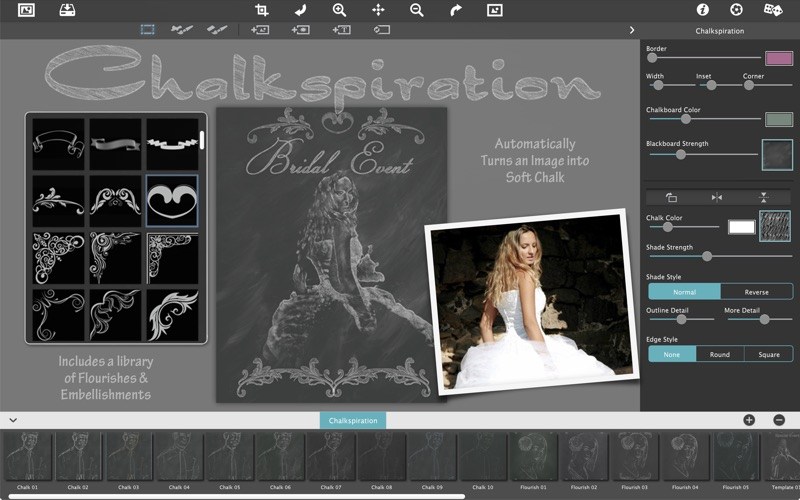Open the Info icon in toolbar
The width and height of the screenshot is (800, 500).
point(702,10)
